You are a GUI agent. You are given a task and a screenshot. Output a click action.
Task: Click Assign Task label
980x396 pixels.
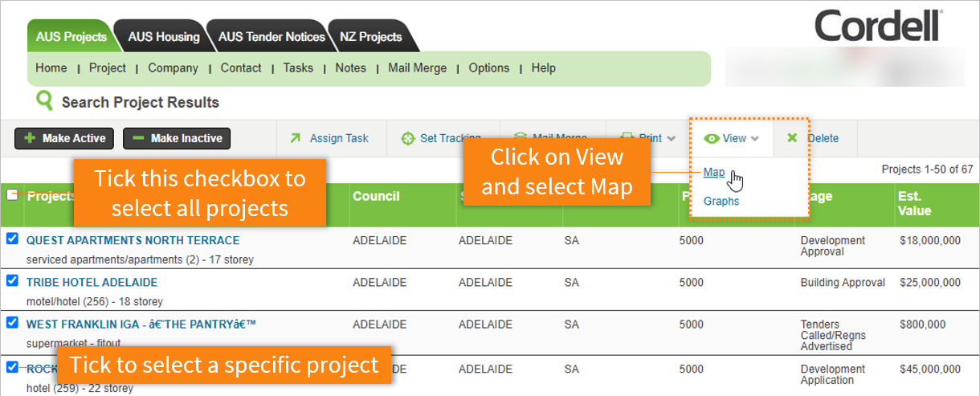(x=339, y=138)
